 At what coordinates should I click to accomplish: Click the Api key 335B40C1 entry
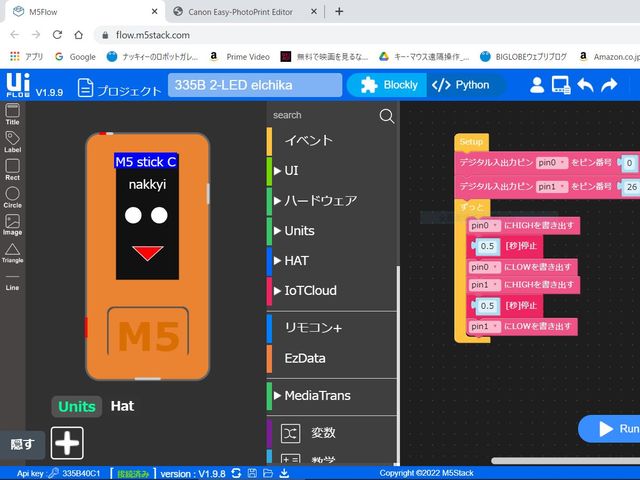point(58,473)
